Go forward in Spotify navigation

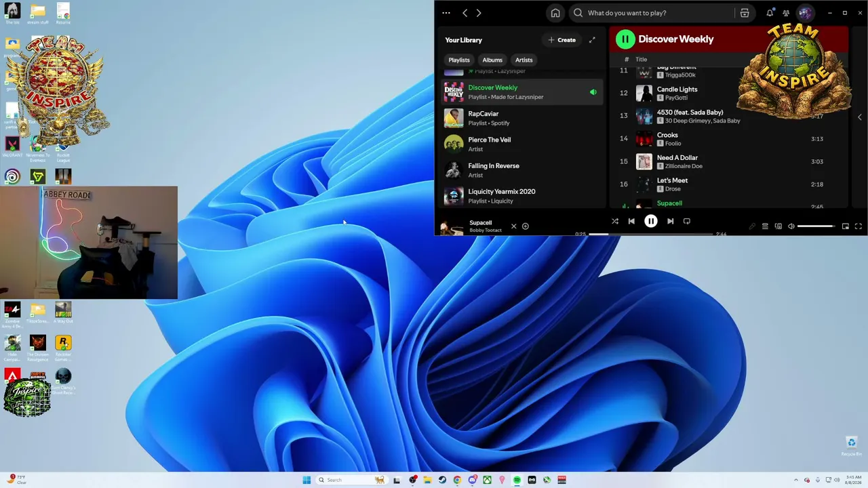click(x=479, y=13)
